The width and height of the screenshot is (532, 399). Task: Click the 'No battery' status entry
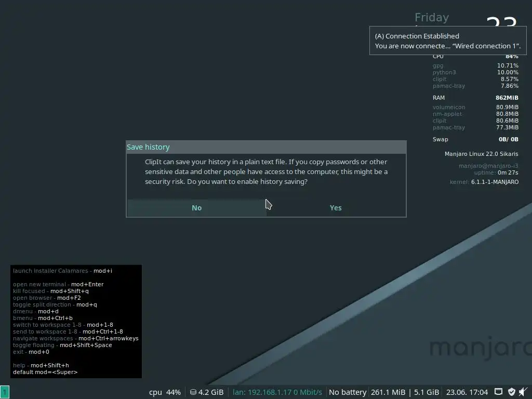coord(348,392)
